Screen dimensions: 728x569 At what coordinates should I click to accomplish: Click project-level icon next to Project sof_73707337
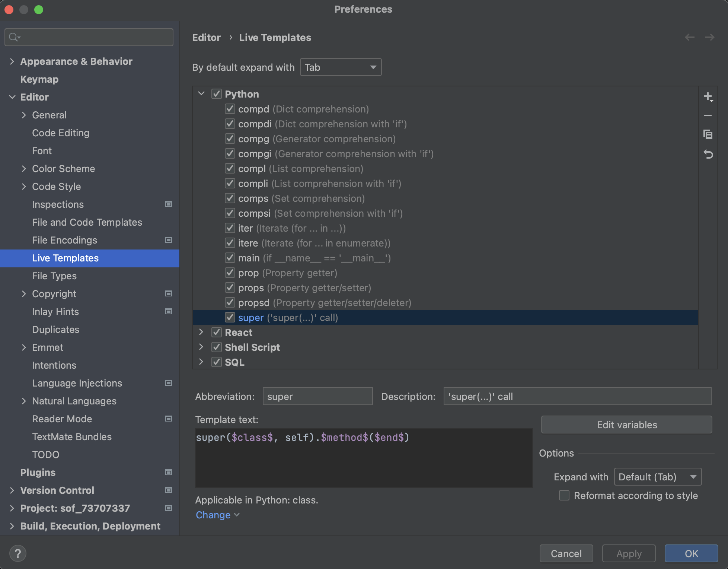pyautogui.click(x=169, y=508)
